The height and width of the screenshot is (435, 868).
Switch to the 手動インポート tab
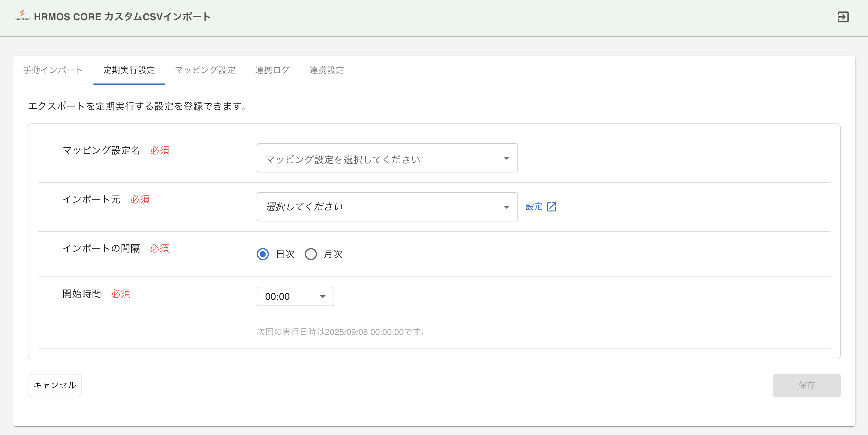point(52,70)
